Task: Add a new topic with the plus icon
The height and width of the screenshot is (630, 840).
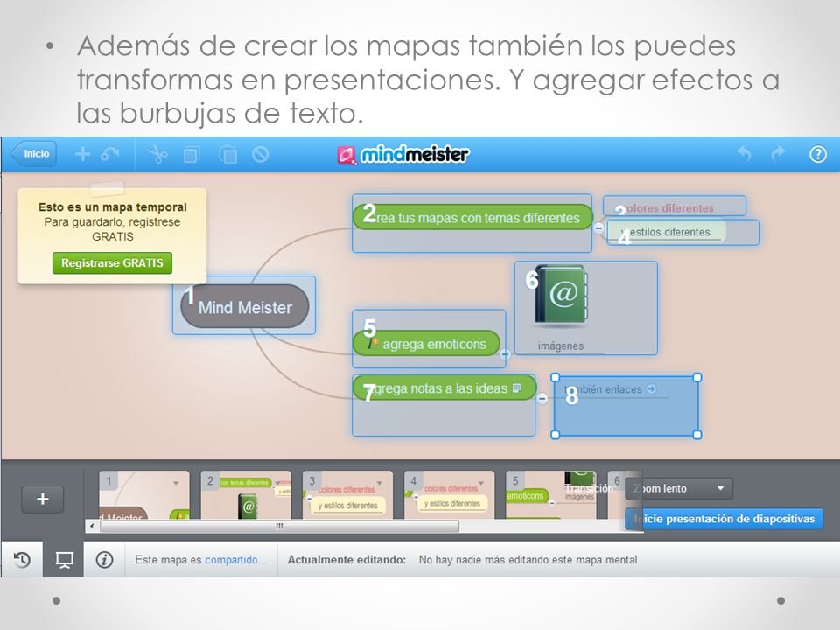Action: click(x=82, y=154)
